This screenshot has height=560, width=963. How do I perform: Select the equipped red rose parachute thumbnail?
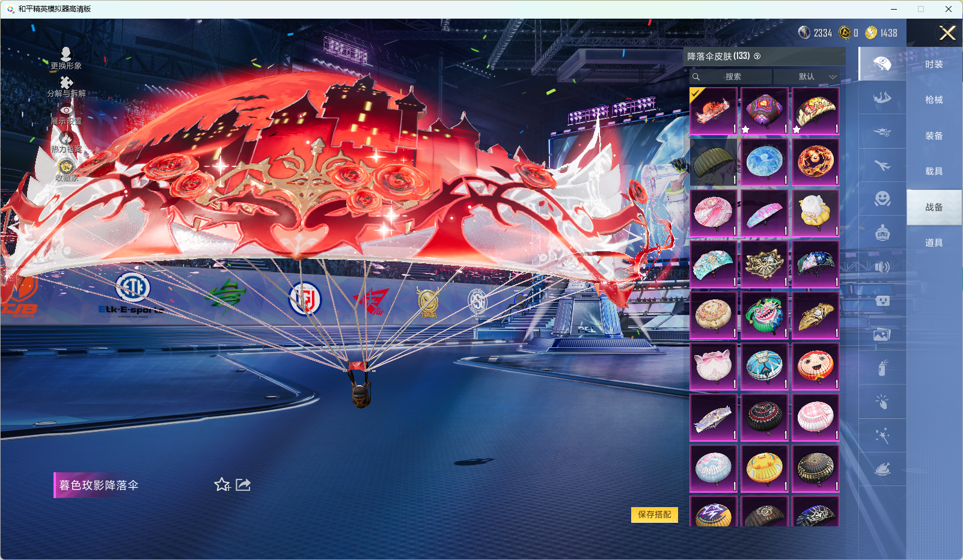pyautogui.click(x=714, y=111)
